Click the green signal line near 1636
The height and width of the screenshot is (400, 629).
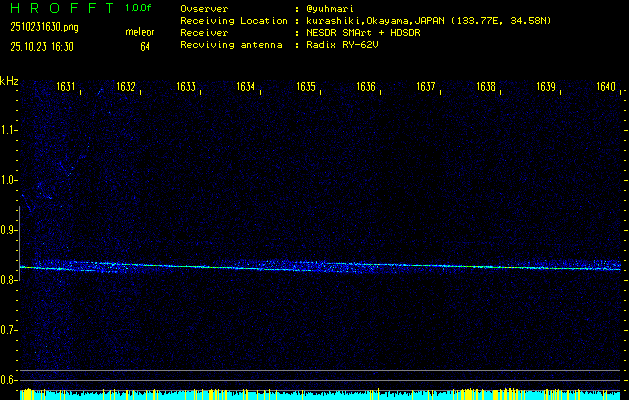[366, 266]
